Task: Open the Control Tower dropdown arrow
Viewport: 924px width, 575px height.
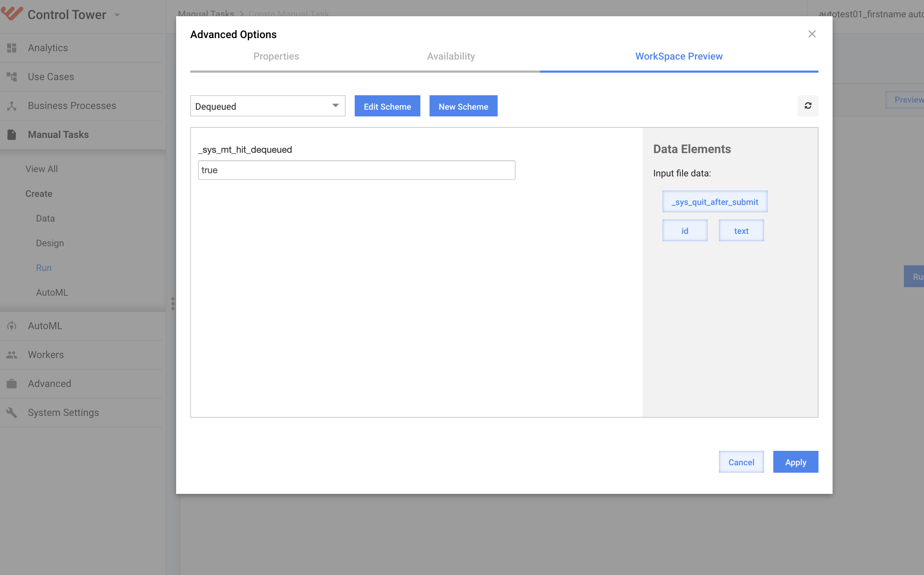Action: 117,15
